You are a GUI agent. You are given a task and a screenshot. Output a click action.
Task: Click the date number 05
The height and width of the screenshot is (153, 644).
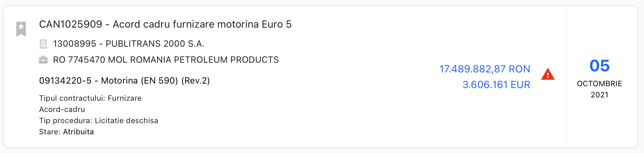[599, 66]
